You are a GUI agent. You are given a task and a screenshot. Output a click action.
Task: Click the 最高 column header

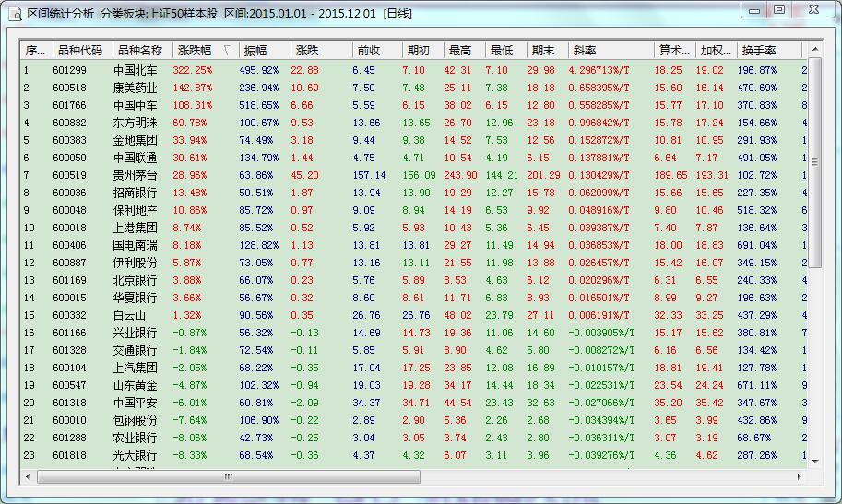click(x=464, y=51)
